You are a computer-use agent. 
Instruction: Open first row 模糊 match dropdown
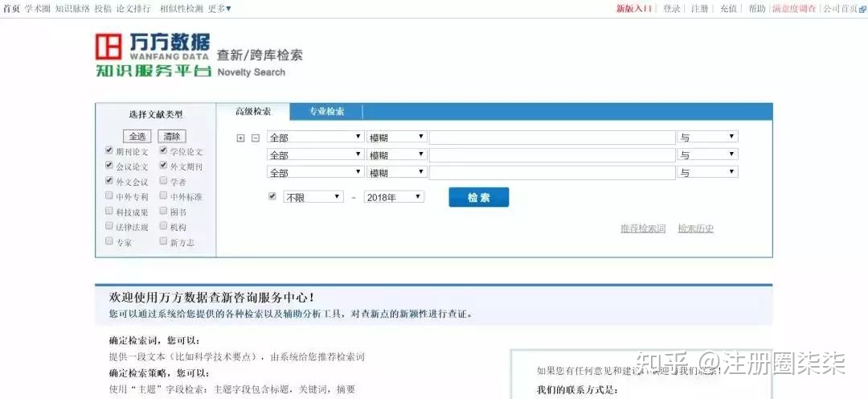tap(397, 138)
